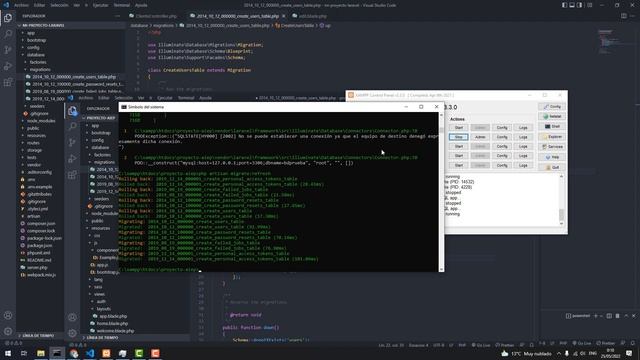This screenshot has height=360, width=640.
Task: Open Source Control in back VS Code window
Action: [8, 50]
